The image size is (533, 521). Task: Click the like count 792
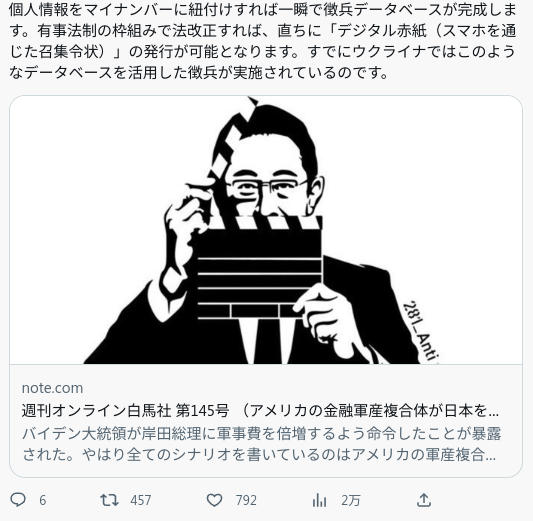(x=246, y=500)
